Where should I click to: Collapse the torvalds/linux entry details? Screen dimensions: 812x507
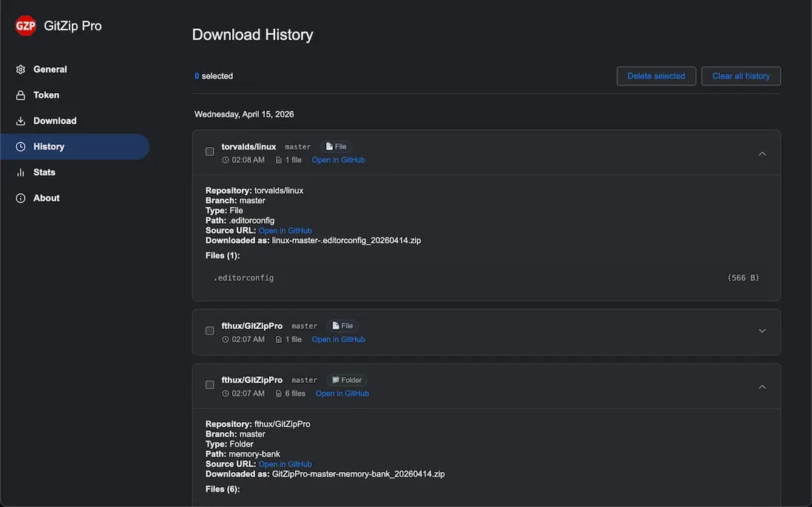point(762,154)
